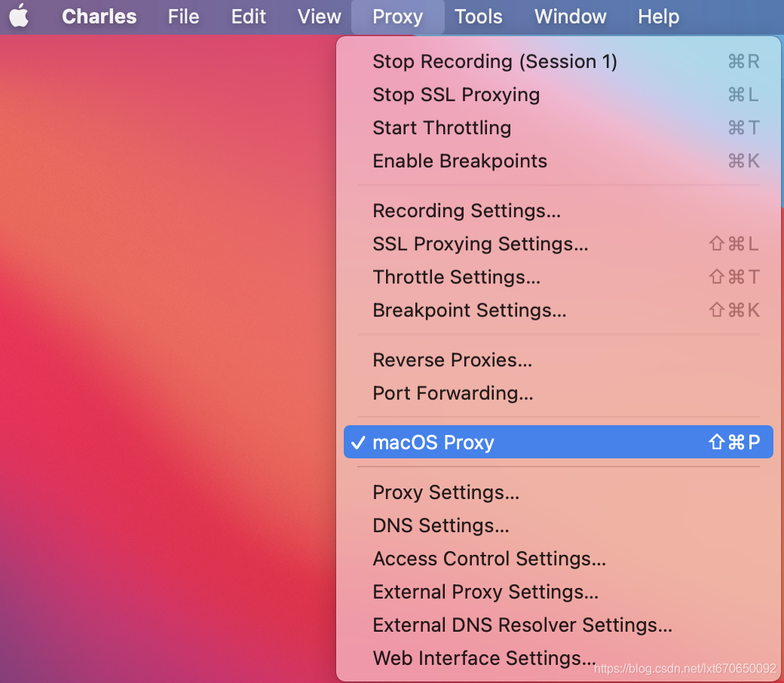Open the File menu

[183, 17]
